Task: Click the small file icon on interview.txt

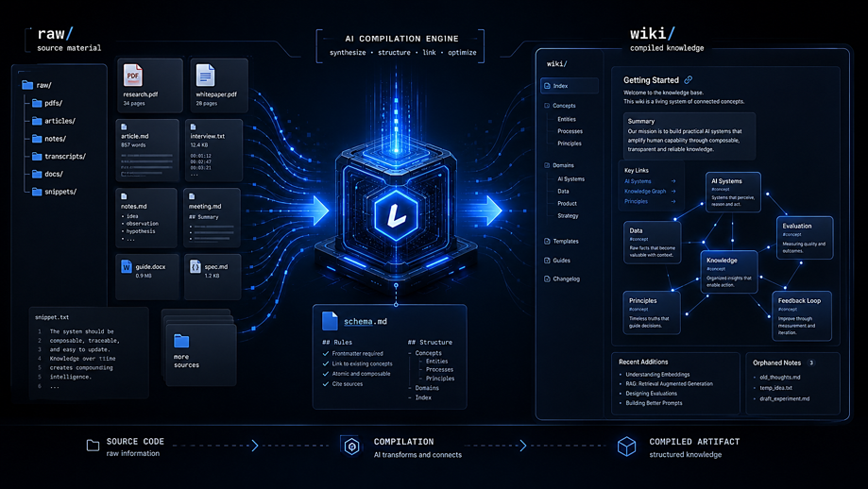Action: point(194,127)
